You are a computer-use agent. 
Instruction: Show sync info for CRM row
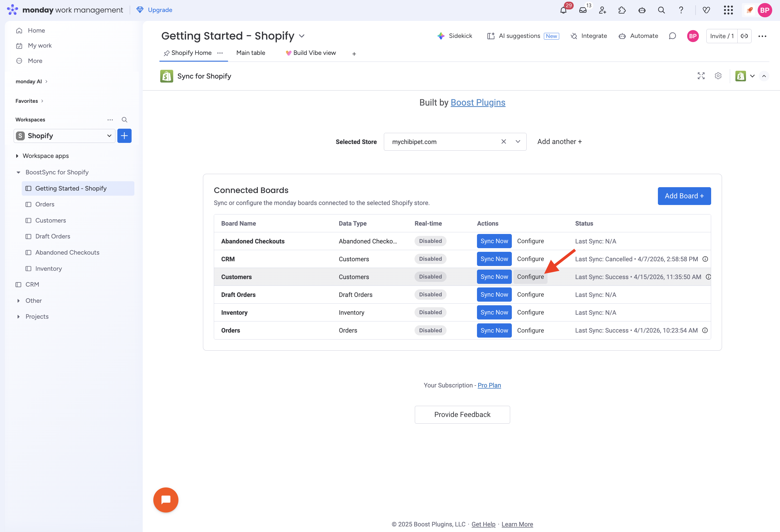705,259
